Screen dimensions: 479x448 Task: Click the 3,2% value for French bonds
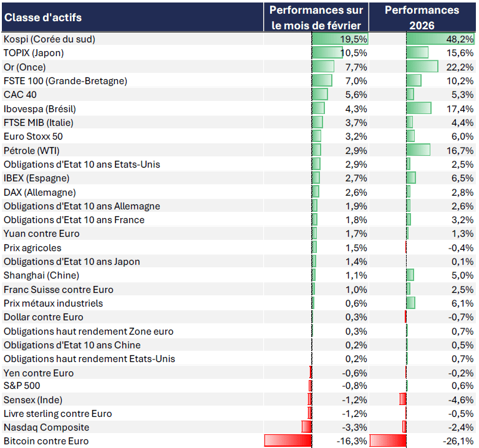pos(463,220)
